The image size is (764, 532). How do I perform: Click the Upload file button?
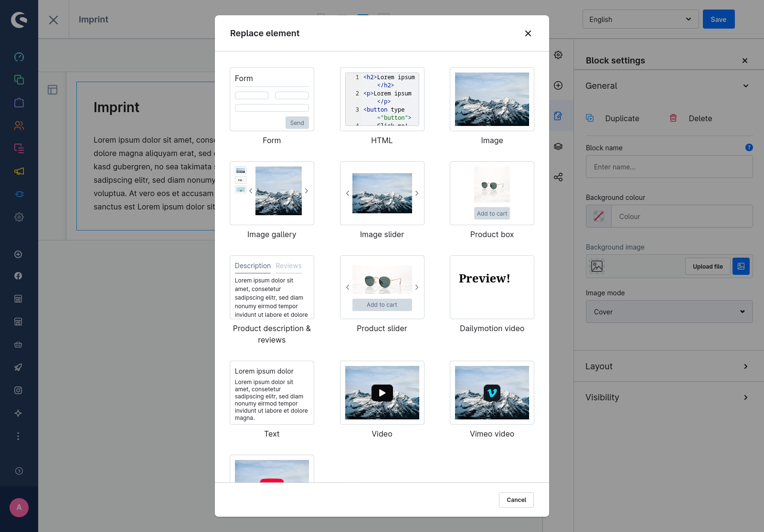[x=708, y=266]
